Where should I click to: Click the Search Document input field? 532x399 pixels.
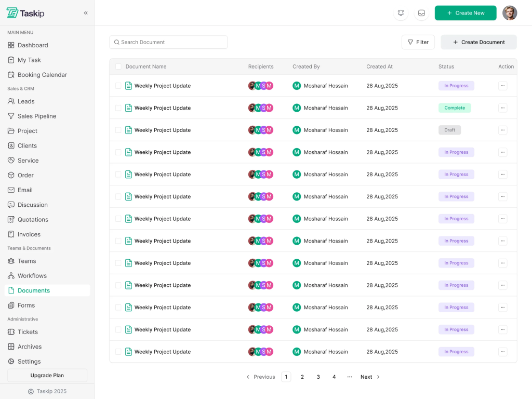168,42
